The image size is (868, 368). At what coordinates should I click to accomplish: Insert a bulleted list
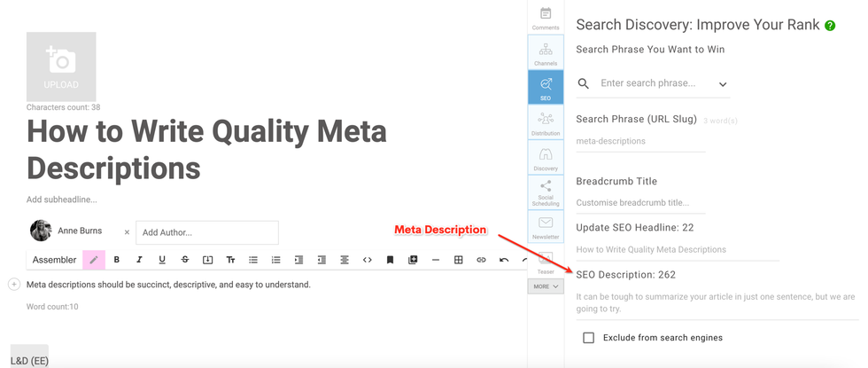(253, 260)
